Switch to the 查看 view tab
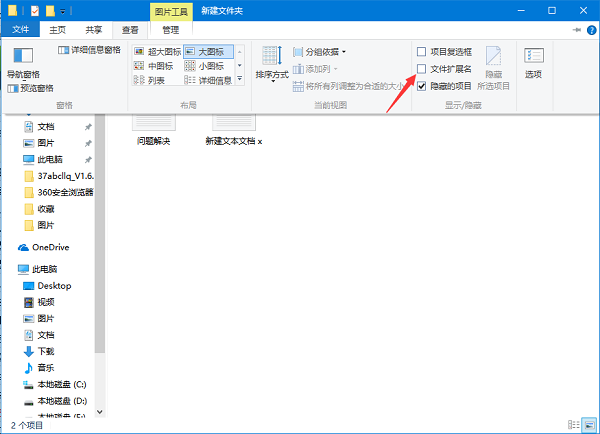Screen dimensions: 600x434 point(130,30)
